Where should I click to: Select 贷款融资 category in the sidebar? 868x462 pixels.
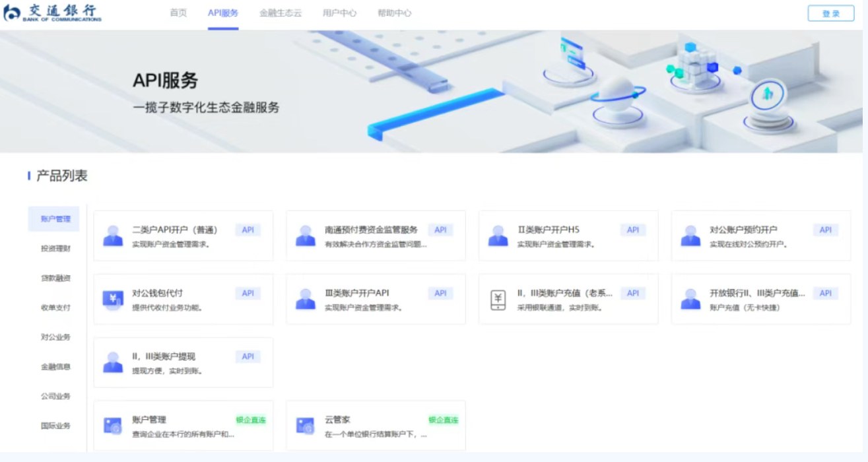(x=55, y=279)
